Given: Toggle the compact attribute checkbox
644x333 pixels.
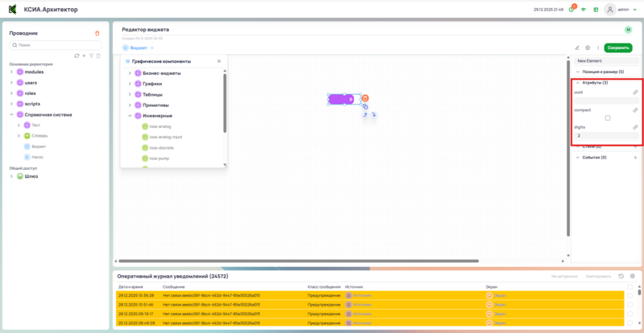Looking at the screenshot, I should (x=608, y=118).
